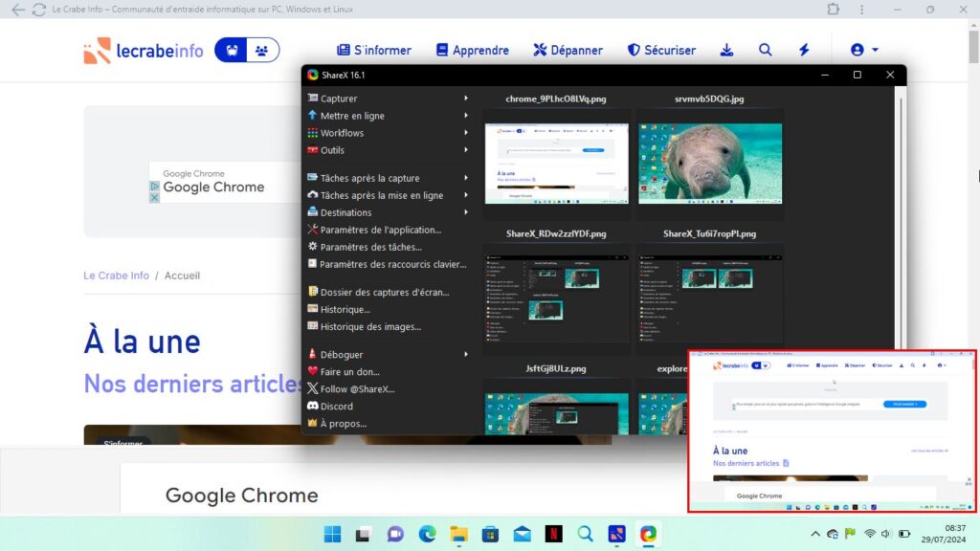980x551 pixels.
Task: Expand the Mettre en ligne submenu arrow
Action: pyautogui.click(x=466, y=116)
